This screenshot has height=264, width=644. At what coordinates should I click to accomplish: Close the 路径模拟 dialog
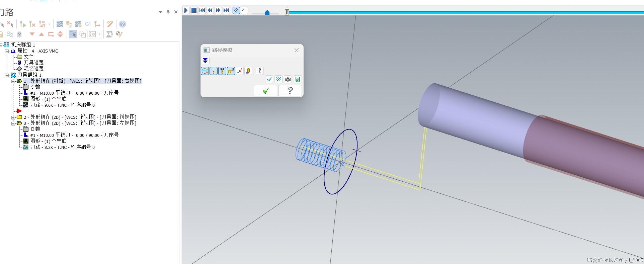[x=297, y=50]
